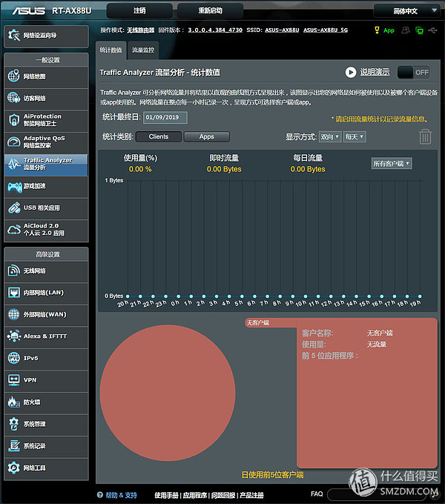
Task: Select the Clients statistics type
Action: pyautogui.click(x=159, y=136)
